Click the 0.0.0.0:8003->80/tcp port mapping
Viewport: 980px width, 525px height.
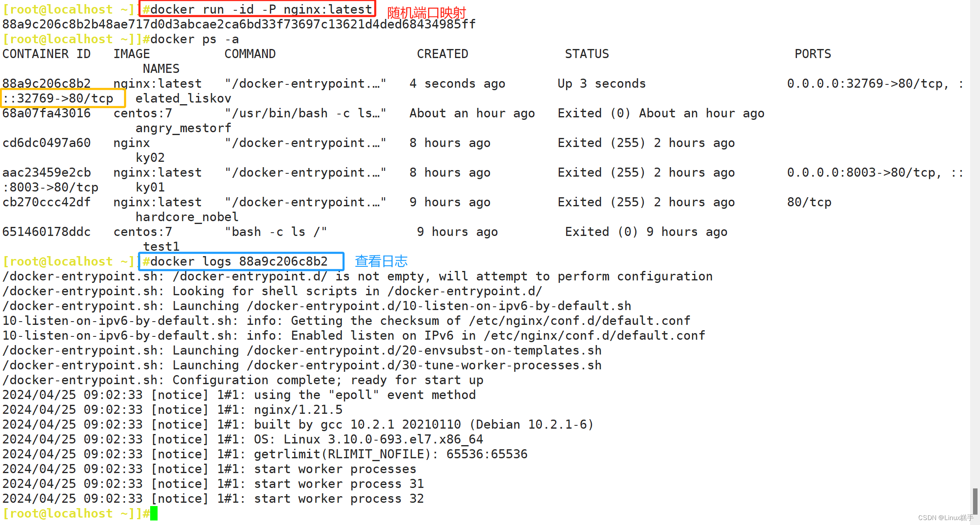tap(864, 173)
